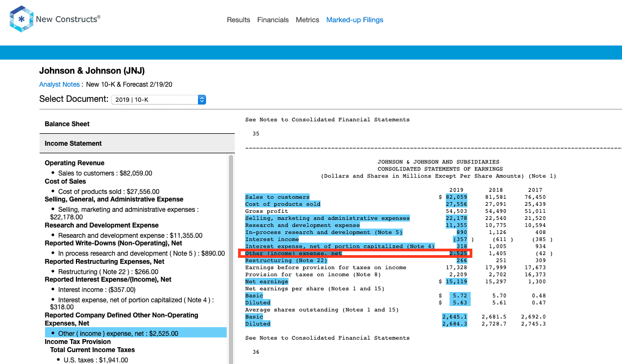Click the highlighted 22,178 value for 2019
This screenshot has height=364, width=622.
456,218
